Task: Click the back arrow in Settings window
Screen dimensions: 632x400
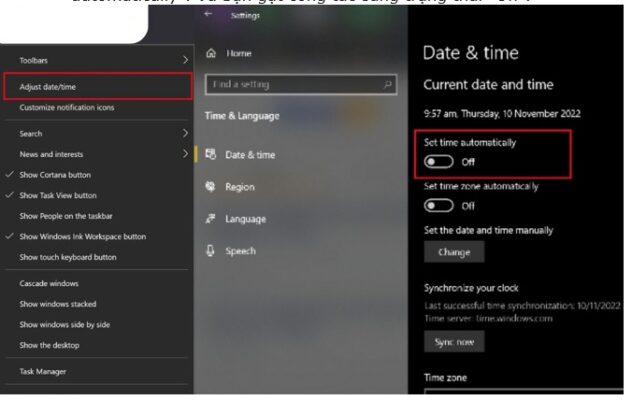Action: coord(208,15)
